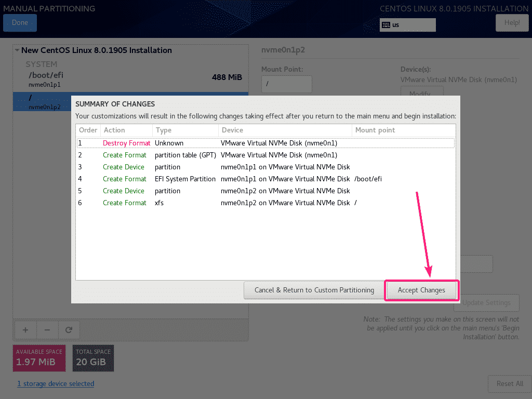Click the /boot/efi mount point cell
Image resolution: width=532 pixels, height=399 pixels.
(x=368, y=179)
